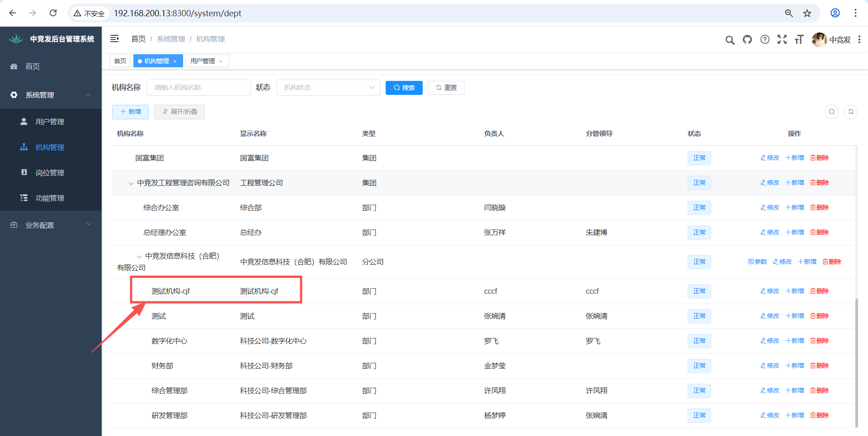This screenshot has width=868, height=436.
Task: Click the sidebar collapse hamburger icon
Action: coord(115,39)
